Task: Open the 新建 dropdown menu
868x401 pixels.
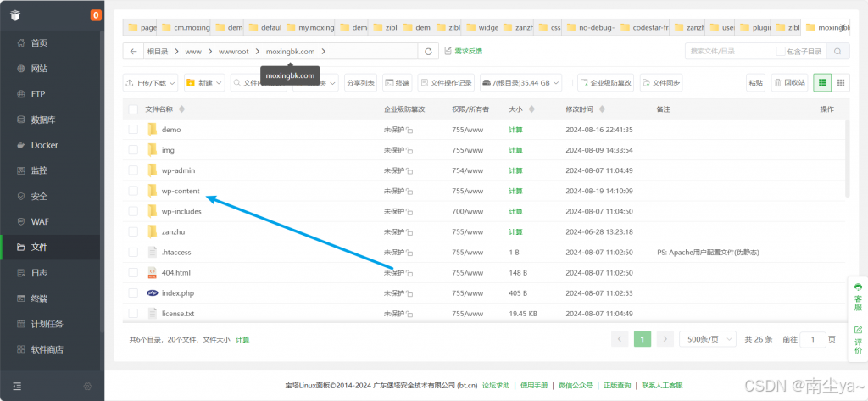Action: pos(204,83)
